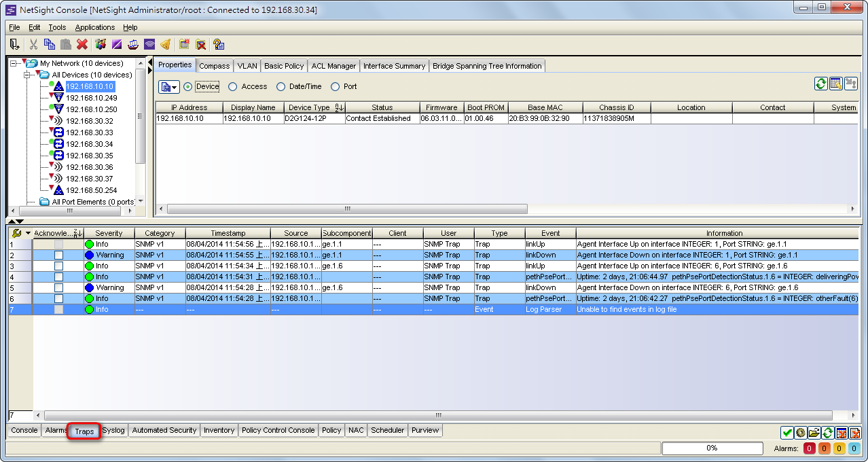The width and height of the screenshot is (868, 462).
Task: Click the Copy toolbar icon
Action: tap(50, 44)
